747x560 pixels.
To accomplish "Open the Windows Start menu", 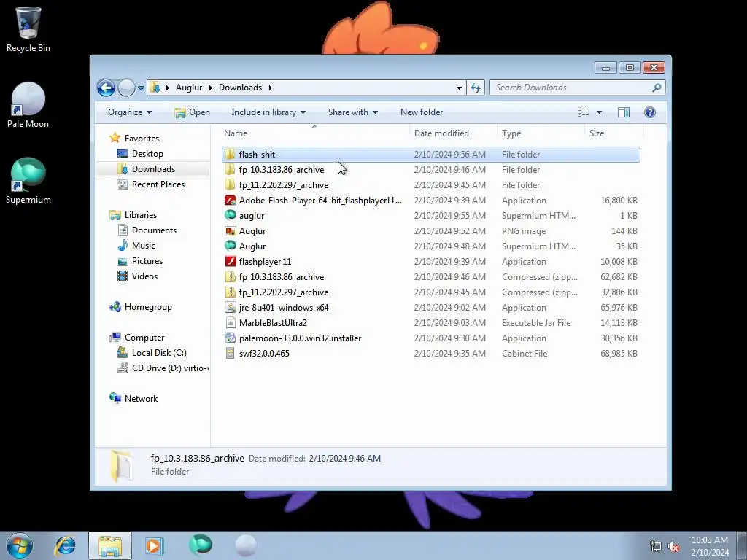I will pos(20,545).
